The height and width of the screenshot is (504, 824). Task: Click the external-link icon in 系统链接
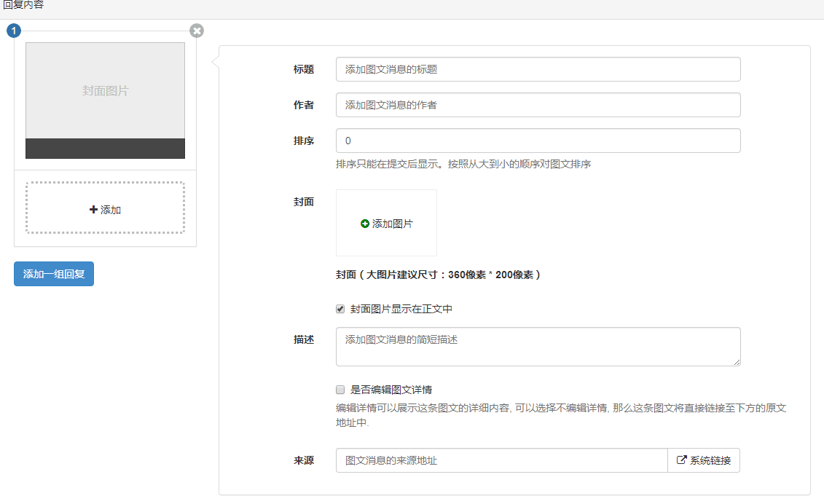coord(682,460)
